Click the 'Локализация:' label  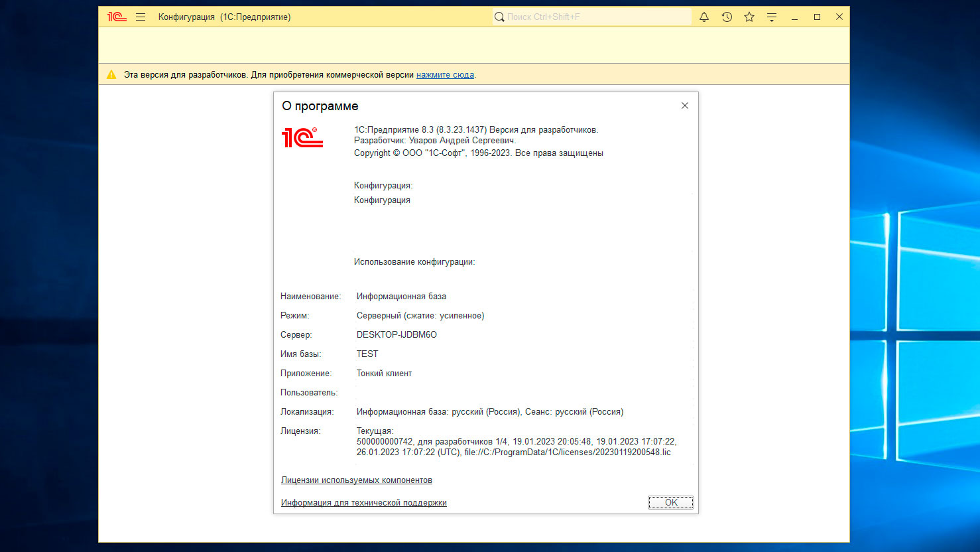(307, 411)
